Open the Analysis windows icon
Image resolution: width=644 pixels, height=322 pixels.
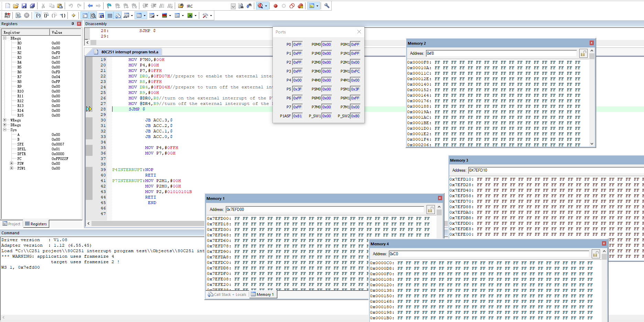164,15
